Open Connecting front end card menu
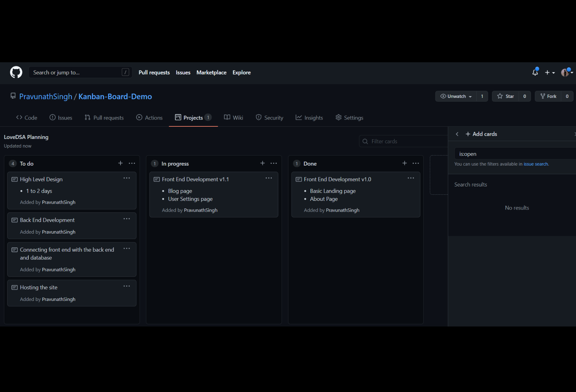Screen dimensions: 576x392 [127, 249]
